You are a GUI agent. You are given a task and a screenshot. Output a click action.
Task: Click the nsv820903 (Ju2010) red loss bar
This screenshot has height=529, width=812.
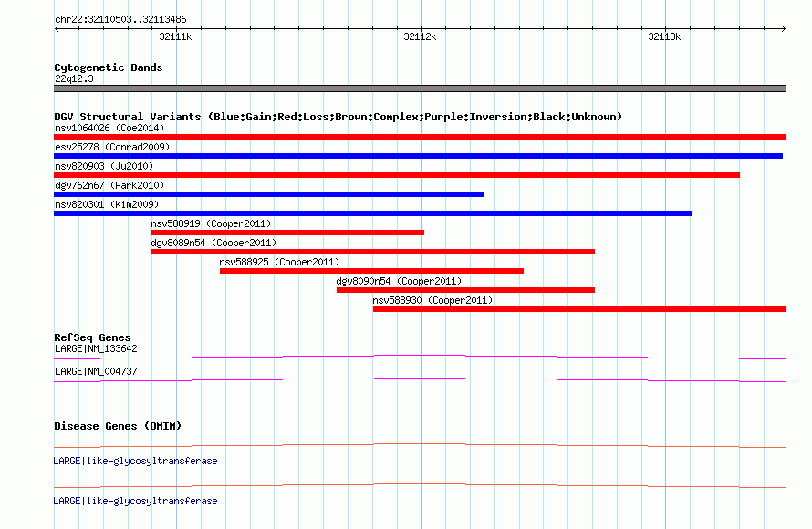(397, 175)
